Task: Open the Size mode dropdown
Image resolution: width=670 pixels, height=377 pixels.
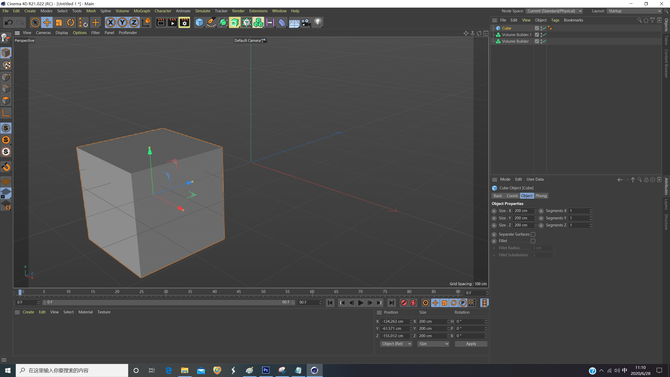Action: point(433,344)
